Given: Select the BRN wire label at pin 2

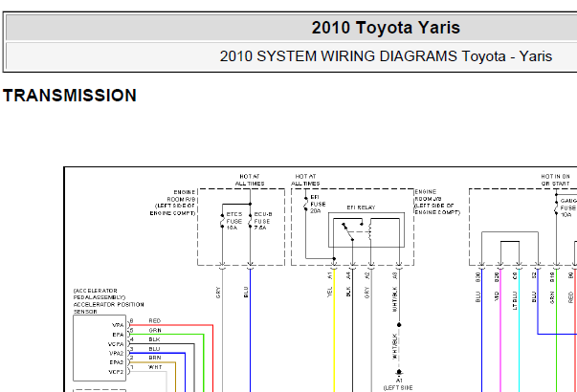Looking at the screenshot, I should point(155,358).
